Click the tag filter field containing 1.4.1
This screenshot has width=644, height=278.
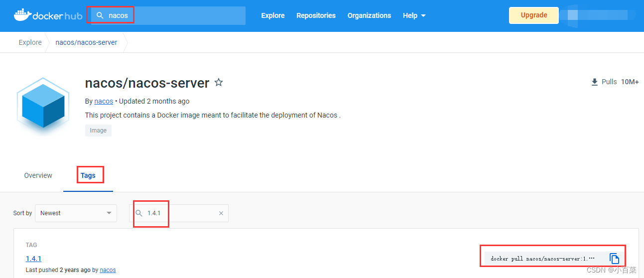click(179, 213)
